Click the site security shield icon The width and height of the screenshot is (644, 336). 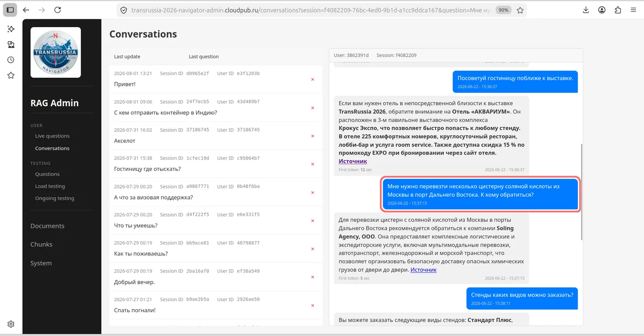pyautogui.click(x=123, y=10)
